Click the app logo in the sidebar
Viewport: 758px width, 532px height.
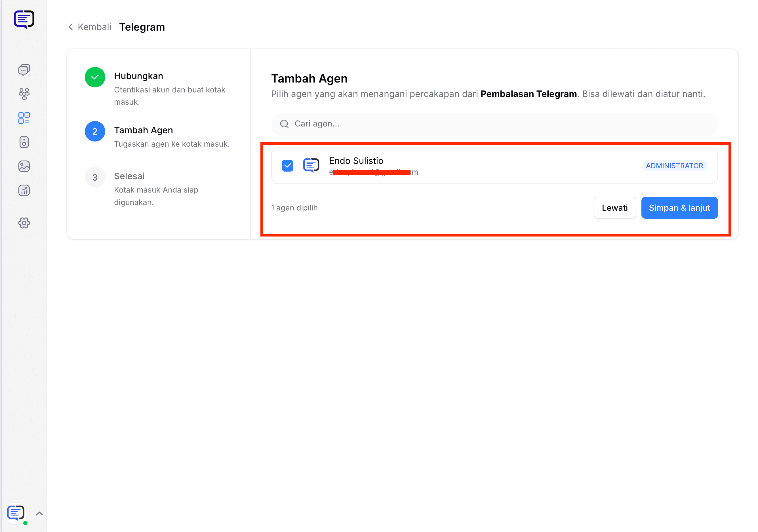[x=24, y=20]
